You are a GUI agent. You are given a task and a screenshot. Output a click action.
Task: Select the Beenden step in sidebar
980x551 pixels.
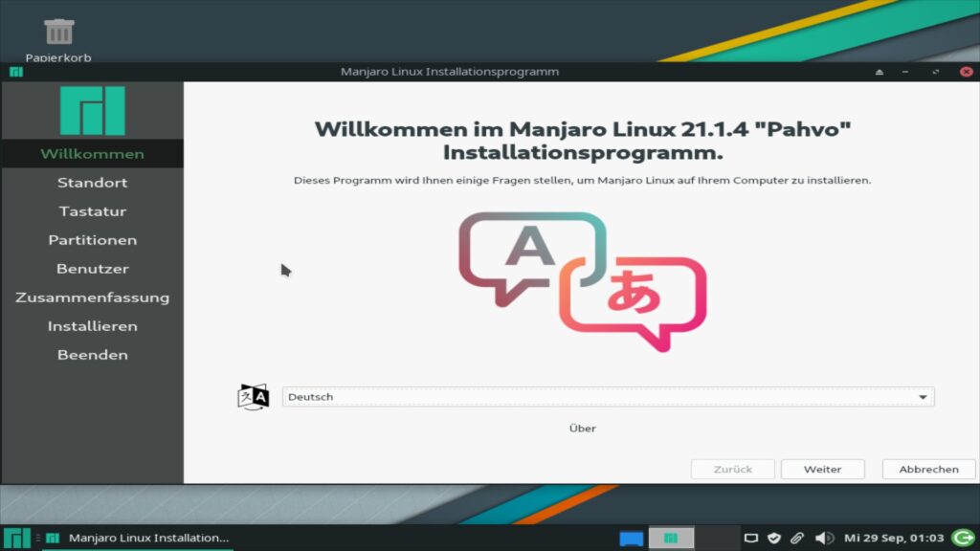pos(93,355)
